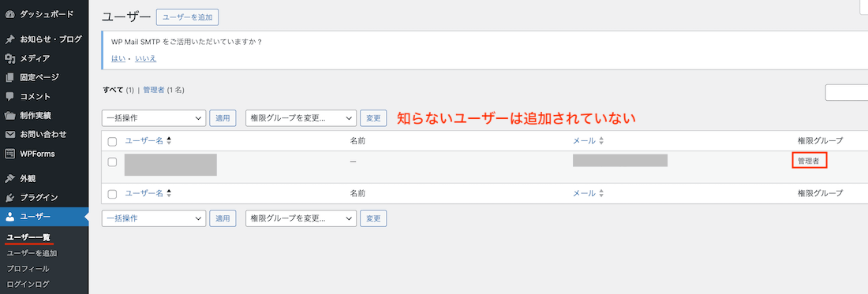Screen dimensions: 868x294
Task: Tick the checkbox on the administrator user row
Action: point(112,162)
